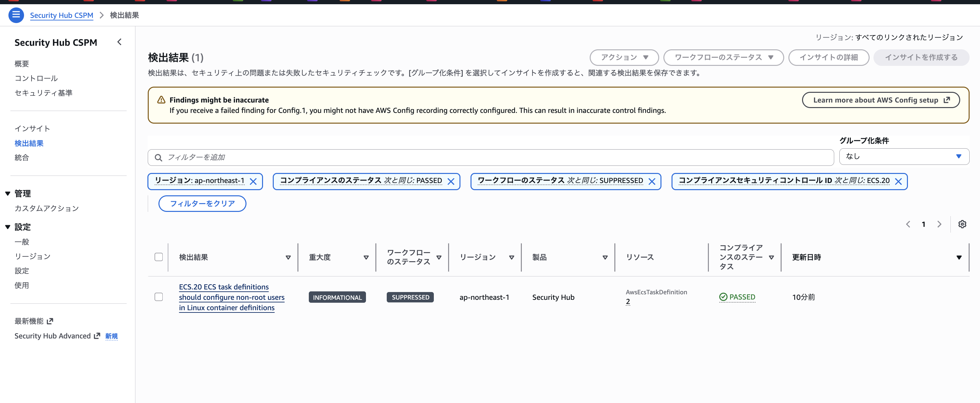Click the 新規 link beside Security Hub Advanced

click(x=111, y=336)
